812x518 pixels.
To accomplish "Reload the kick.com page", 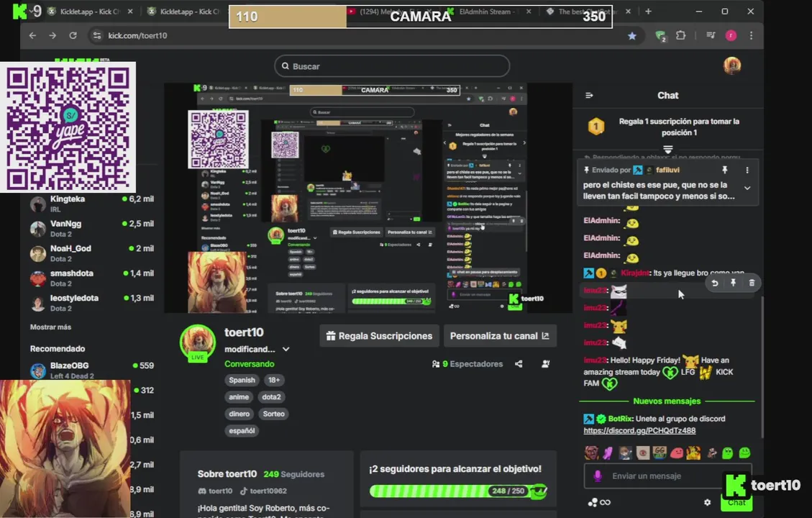I will point(73,36).
